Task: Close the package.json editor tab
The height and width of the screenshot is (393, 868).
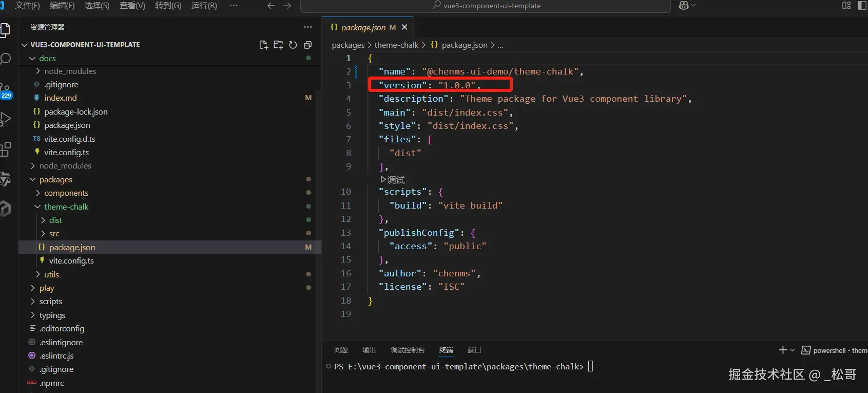Action: click(404, 27)
